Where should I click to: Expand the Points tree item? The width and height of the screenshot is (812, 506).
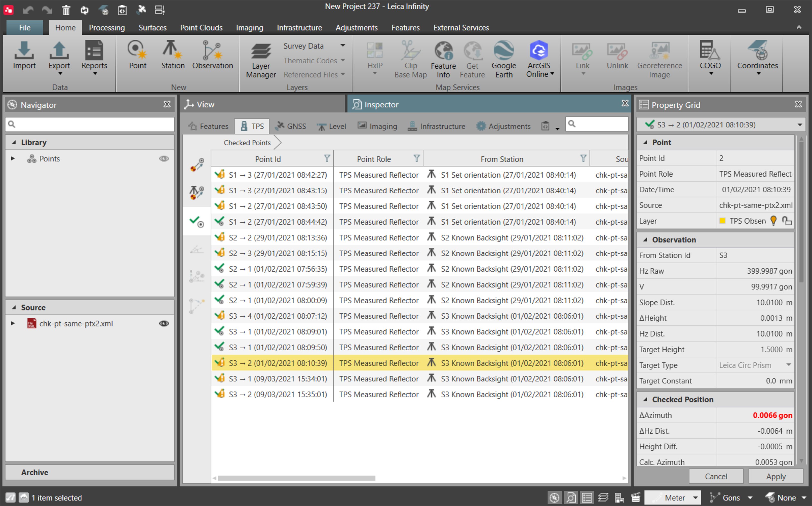click(x=13, y=158)
